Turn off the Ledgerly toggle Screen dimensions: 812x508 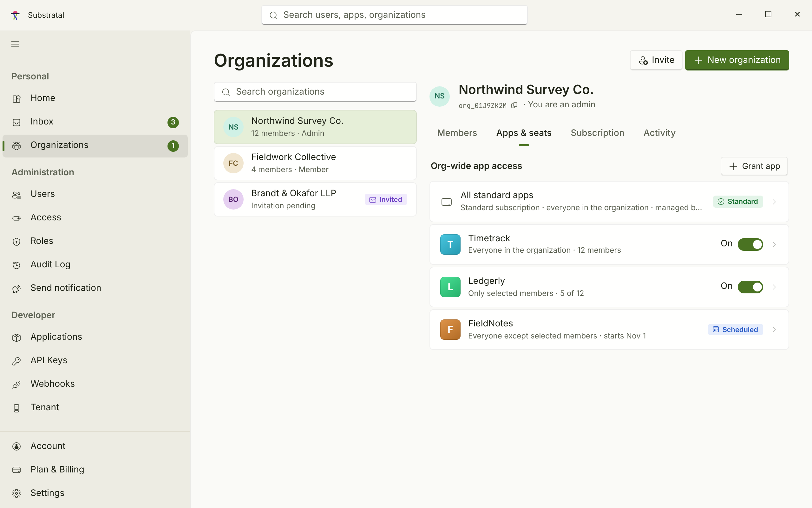click(750, 287)
